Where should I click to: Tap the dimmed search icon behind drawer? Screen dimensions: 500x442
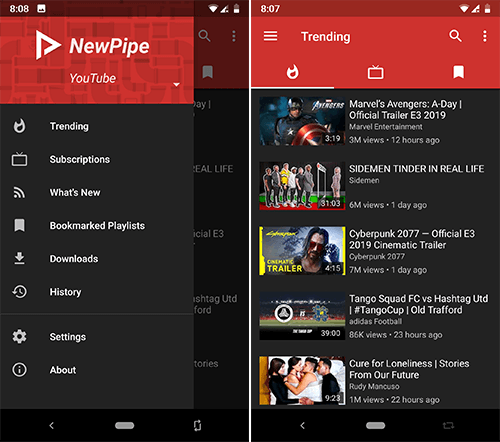click(204, 36)
